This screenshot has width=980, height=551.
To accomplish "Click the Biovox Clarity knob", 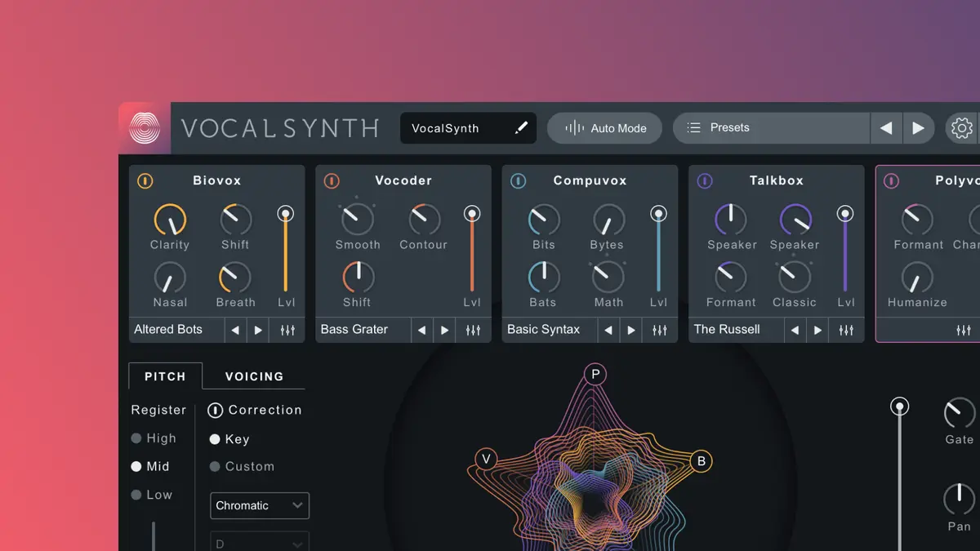I will point(170,220).
